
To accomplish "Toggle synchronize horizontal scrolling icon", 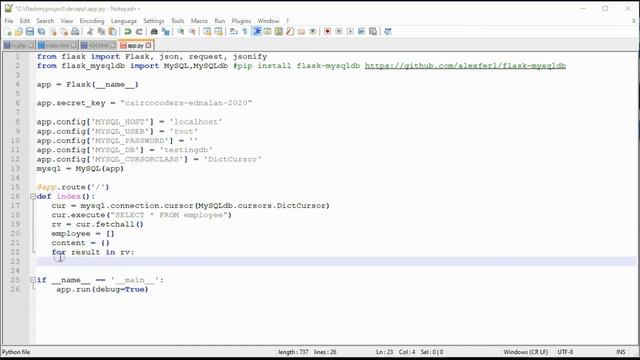I will (x=218, y=31).
